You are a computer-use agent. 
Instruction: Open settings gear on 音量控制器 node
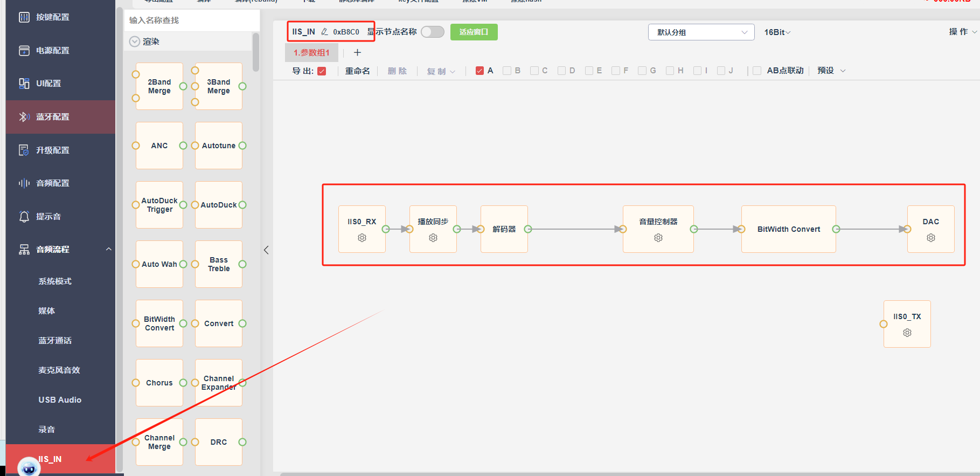coord(658,238)
